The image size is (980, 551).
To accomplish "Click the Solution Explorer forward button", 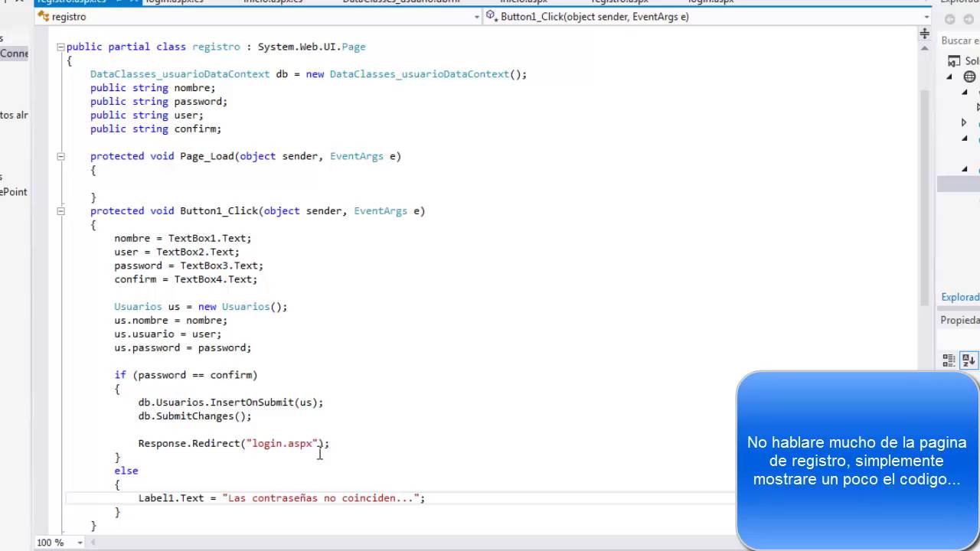I will (969, 19).
